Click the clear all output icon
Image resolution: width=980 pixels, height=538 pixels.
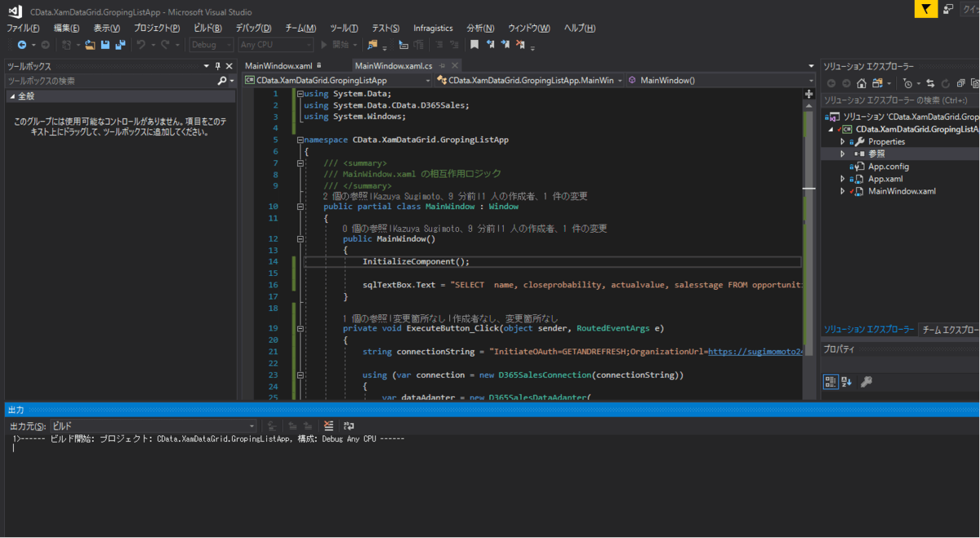click(x=329, y=425)
